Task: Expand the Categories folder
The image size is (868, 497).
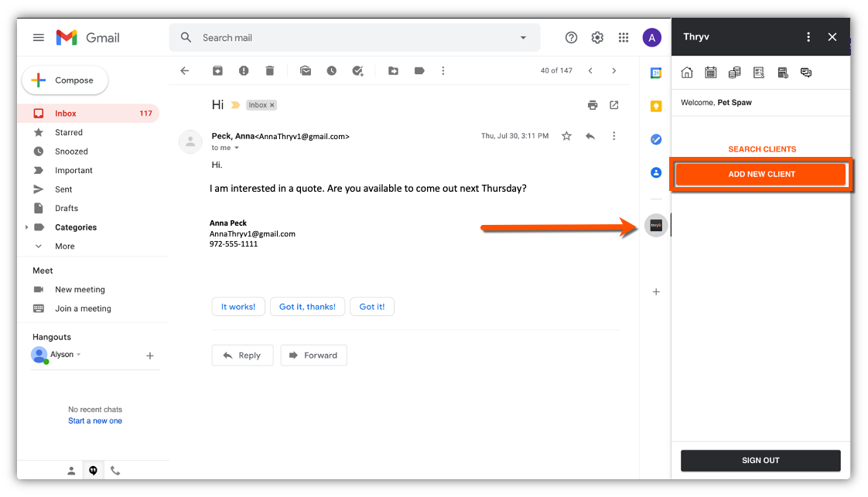Action: point(26,227)
